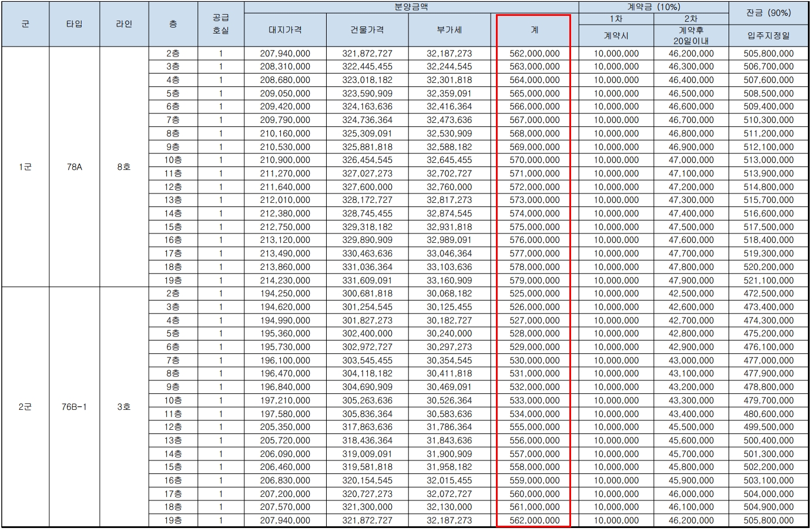Click the 계약후 20일이내 sub-header
Image resolution: width=812 pixels, height=531 pixels.
coord(691,35)
